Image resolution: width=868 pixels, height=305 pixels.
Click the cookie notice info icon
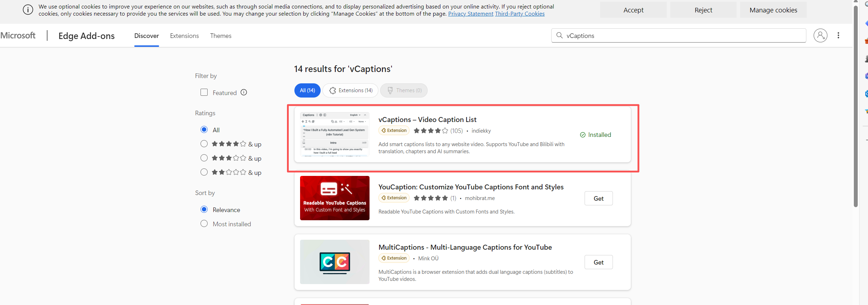click(x=28, y=10)
